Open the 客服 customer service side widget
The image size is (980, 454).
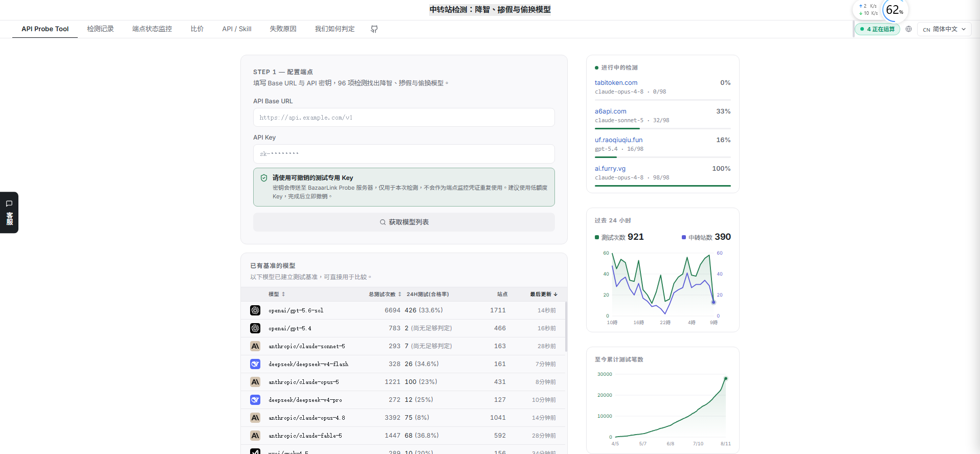9,213
